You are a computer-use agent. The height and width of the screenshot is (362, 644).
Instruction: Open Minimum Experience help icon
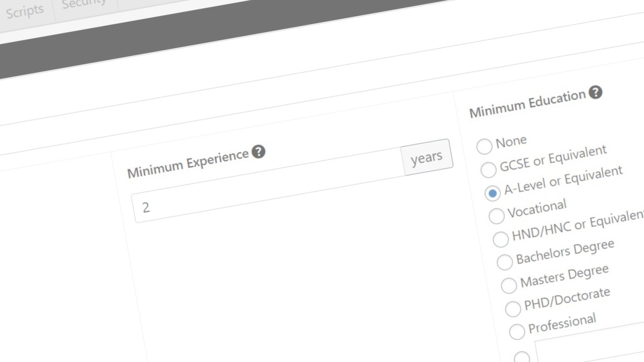click(258, 152)
